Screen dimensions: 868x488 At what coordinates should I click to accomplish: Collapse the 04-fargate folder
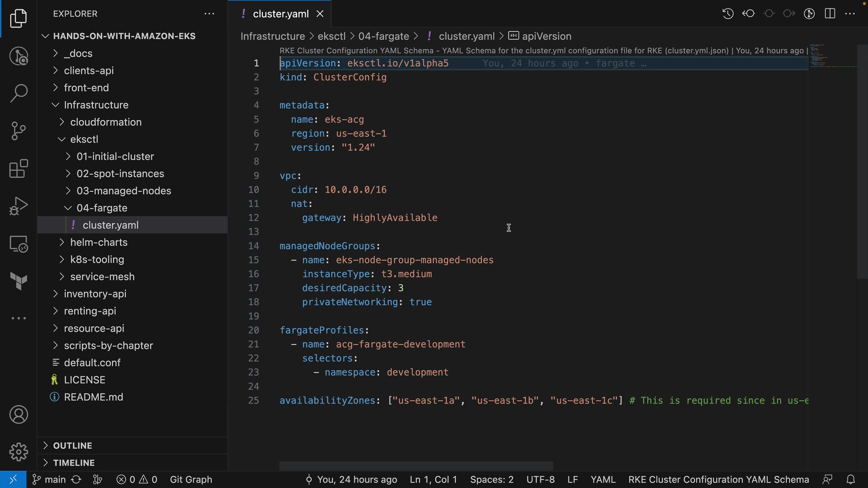[102, 208]
